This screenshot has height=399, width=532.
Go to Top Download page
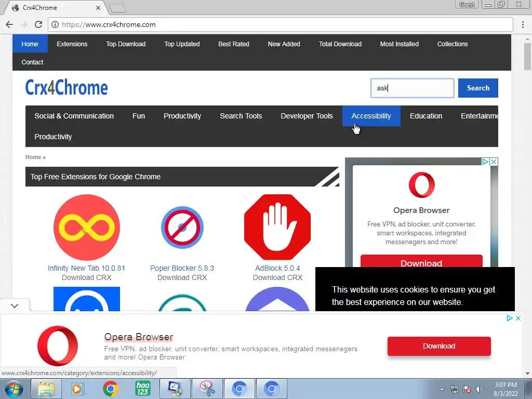coord(126,44)
